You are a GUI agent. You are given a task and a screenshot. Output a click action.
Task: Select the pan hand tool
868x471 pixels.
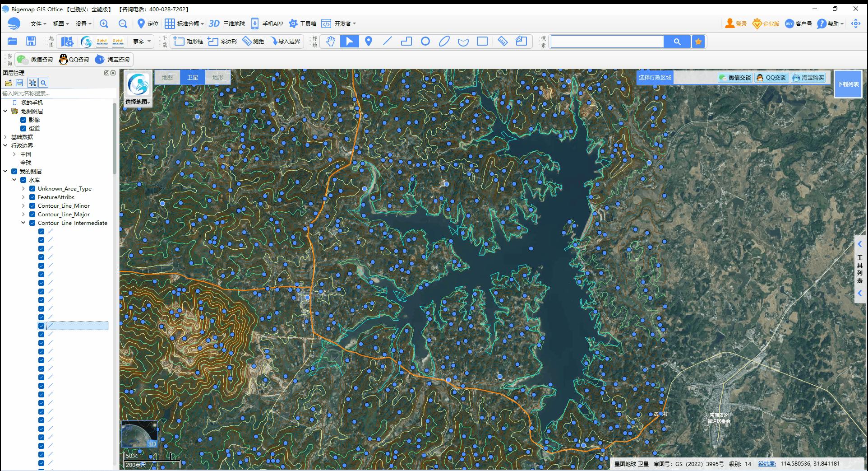pos(331,42)
